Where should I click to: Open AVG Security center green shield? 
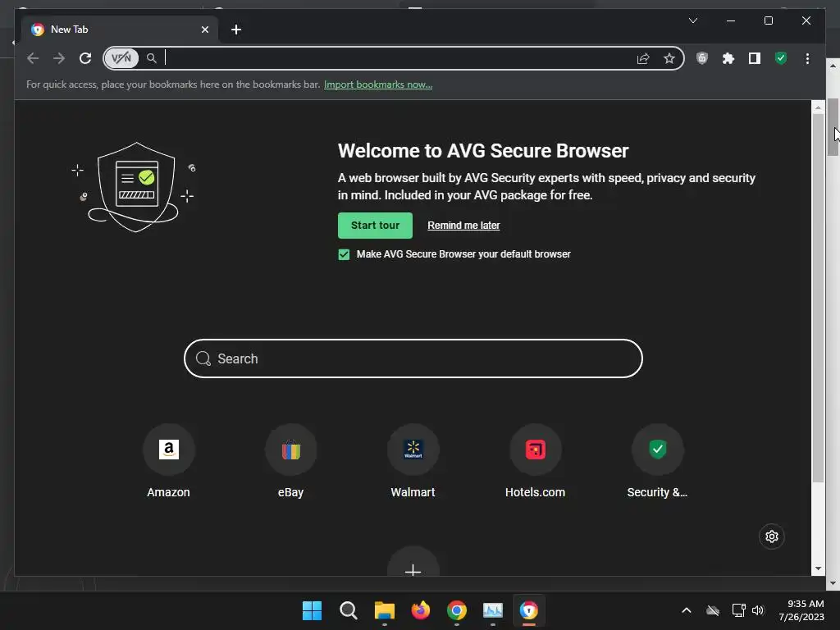point(781,58)
